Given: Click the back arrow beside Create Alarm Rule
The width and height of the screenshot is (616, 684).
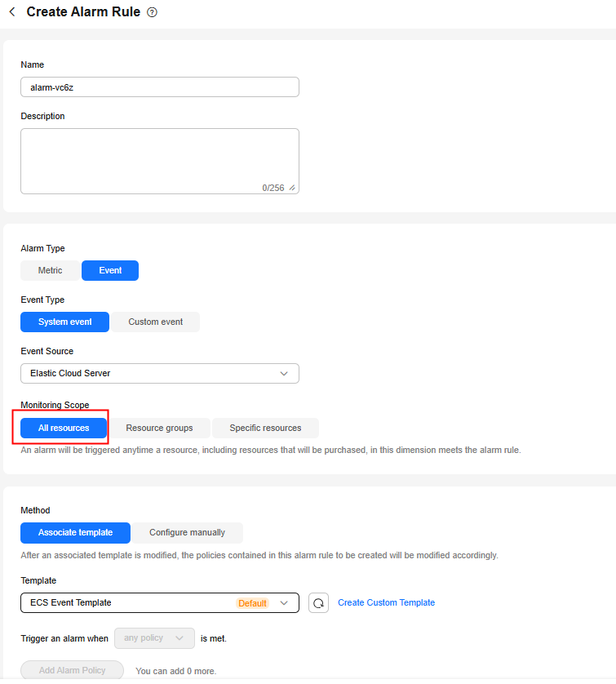Looking at the screenshot, I should point(12,12).
